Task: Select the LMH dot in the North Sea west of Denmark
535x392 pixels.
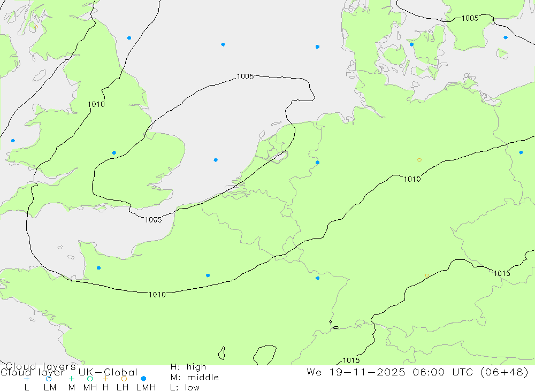Action: 317,47
